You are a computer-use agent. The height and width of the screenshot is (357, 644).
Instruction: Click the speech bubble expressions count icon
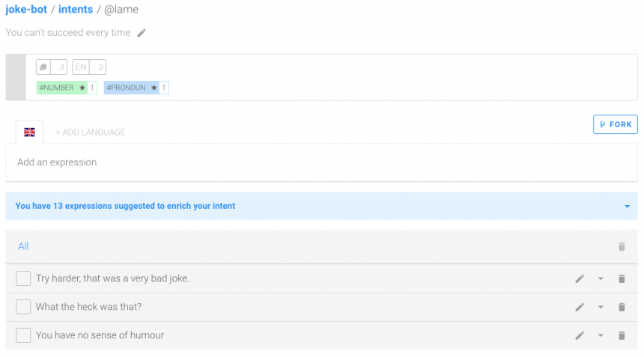[44, 67]
